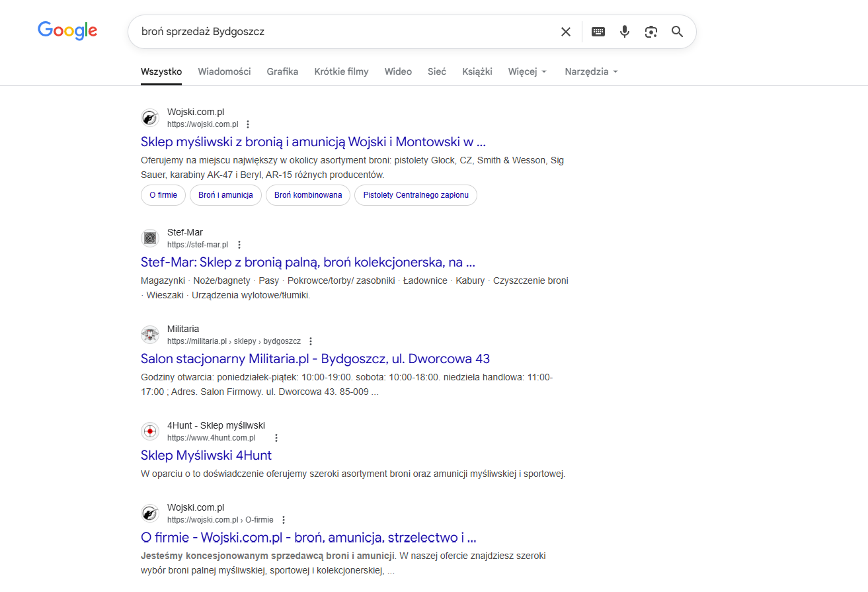This screenshot has height=592, width=868.
Task: Open three-dot menu beside militaria.pl result
Action: 311,341
